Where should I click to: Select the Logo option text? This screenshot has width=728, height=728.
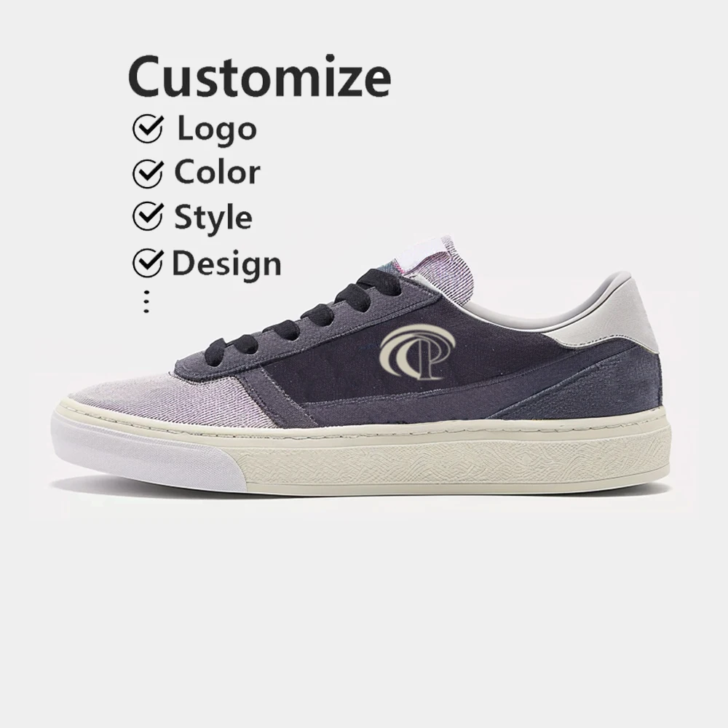point(217,130)
